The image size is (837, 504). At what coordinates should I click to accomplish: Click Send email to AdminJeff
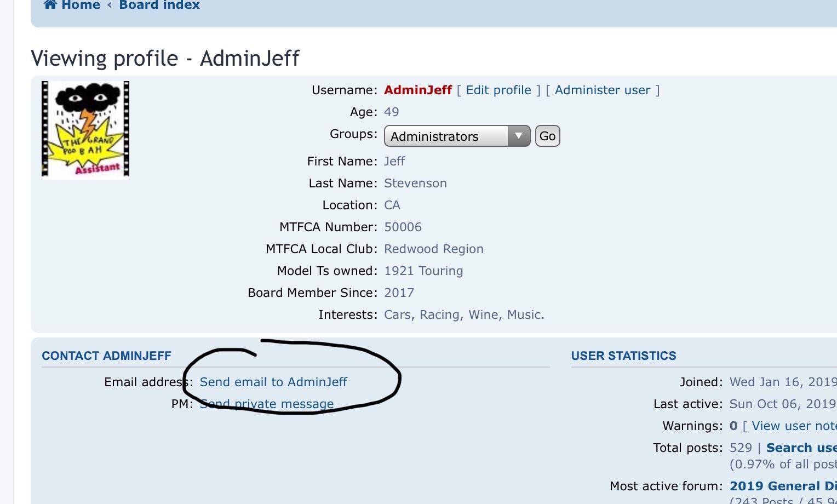273,382
